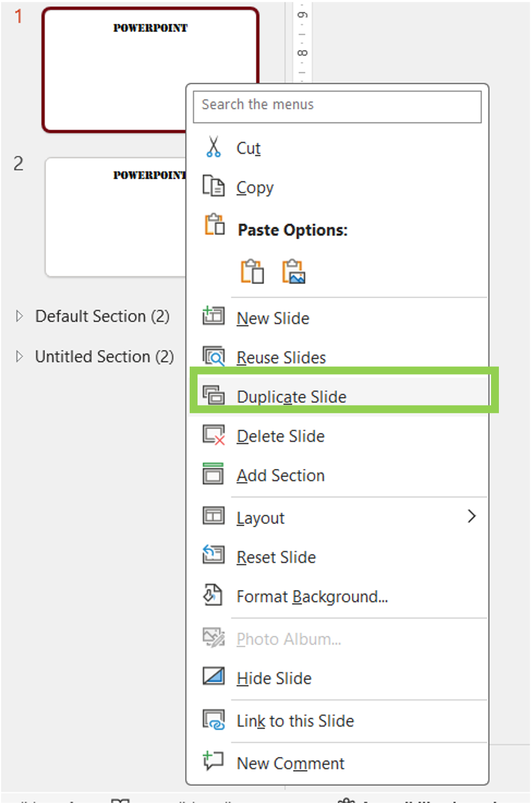The width and height of the screenshot is (532, 803).
Task: Expand the Default Section group
Action: (x=20, y=316)
